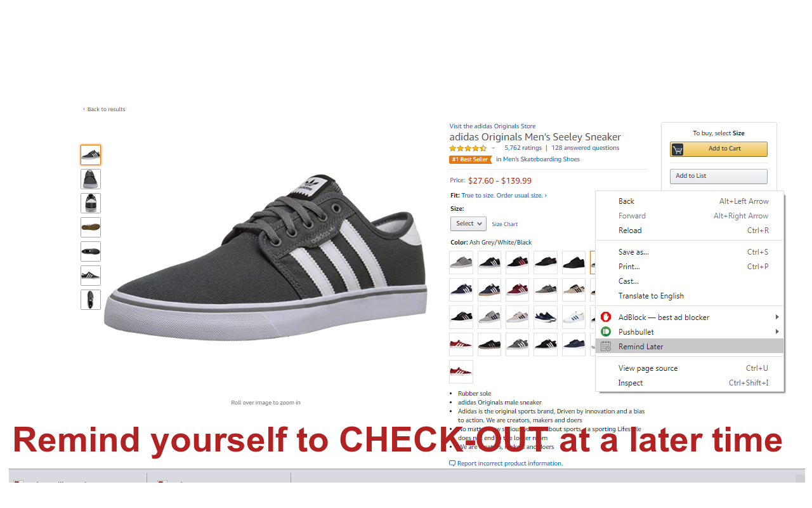Click the Add to List button
Viewport: 812px width, 508px height.
tap(718, 176)
